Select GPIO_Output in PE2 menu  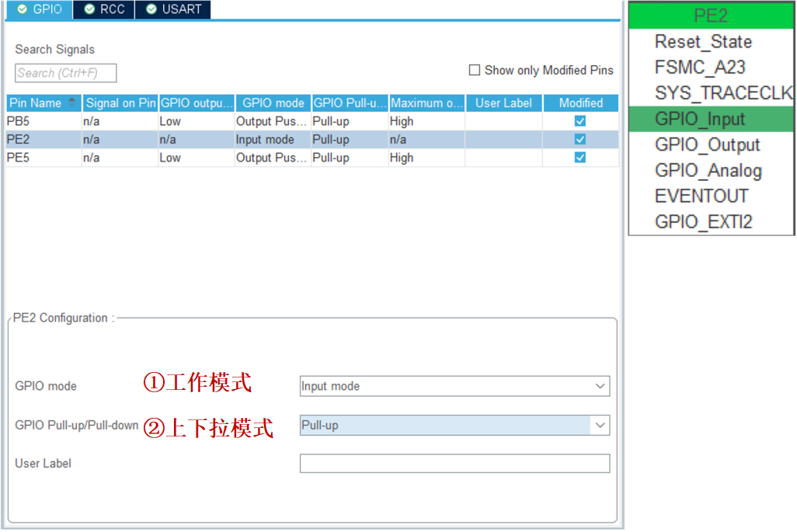(707, 145)
